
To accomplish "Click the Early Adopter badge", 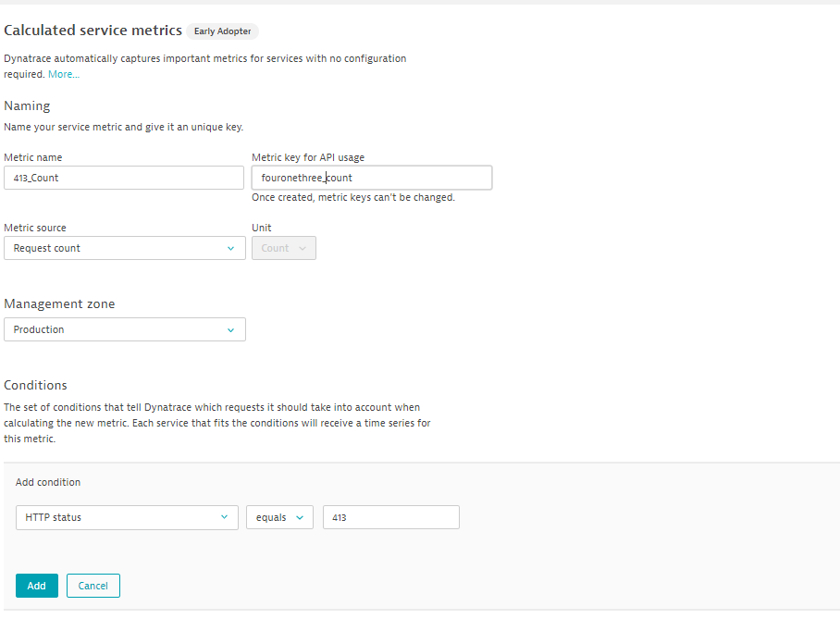I will (x=222, y=31).
